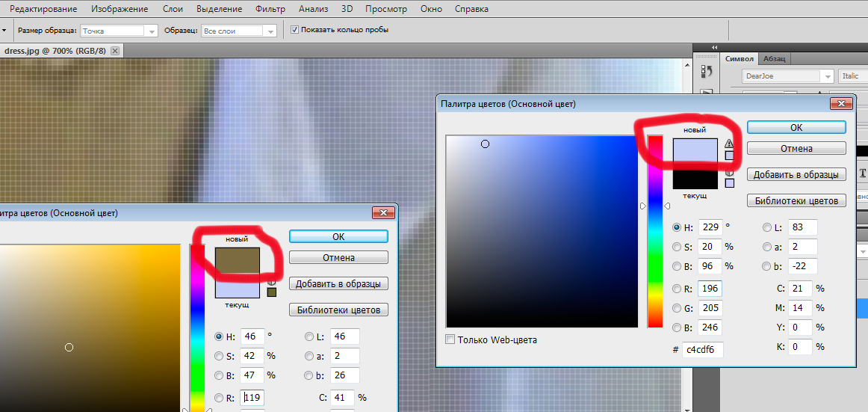Screen dimensions: 868x412
Task: Select the B 47% radio in brown picker
Action: point(219,375)
